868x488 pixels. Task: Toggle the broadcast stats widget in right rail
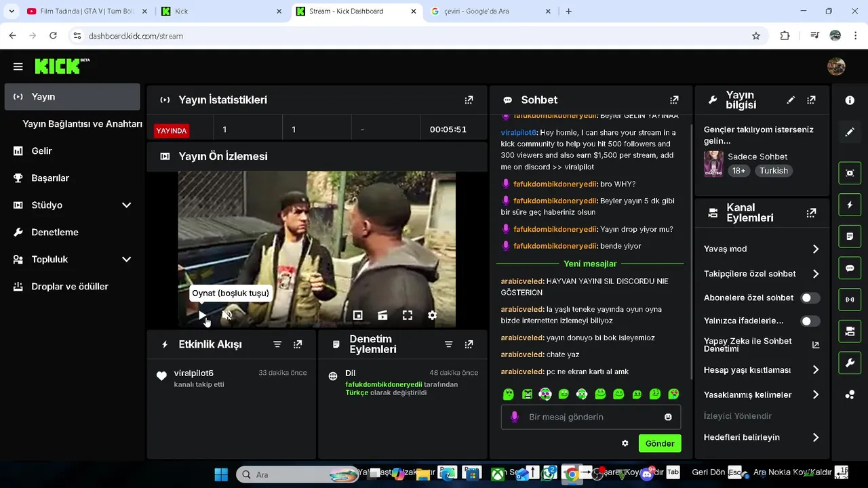click(850, 300)
